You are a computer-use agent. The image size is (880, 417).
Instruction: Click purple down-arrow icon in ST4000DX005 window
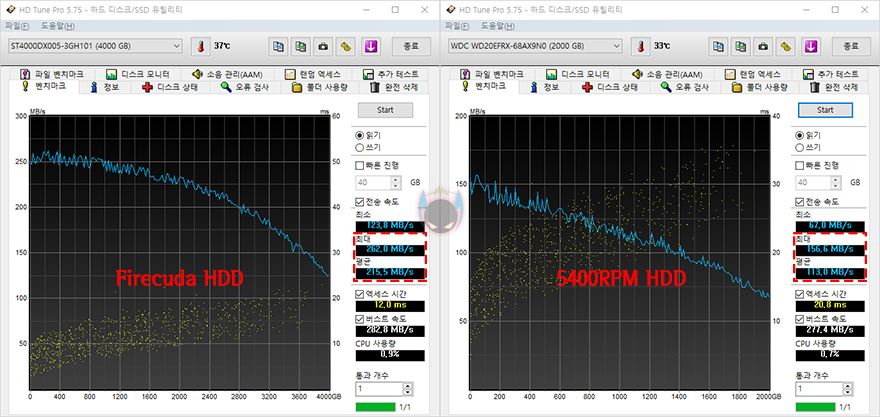[x=370, y=47]
